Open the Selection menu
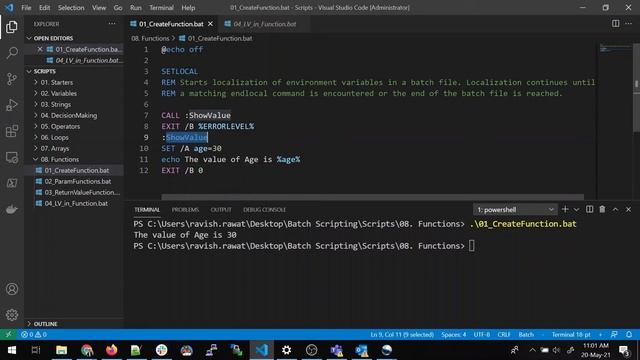640x360 pixels. 71,7
